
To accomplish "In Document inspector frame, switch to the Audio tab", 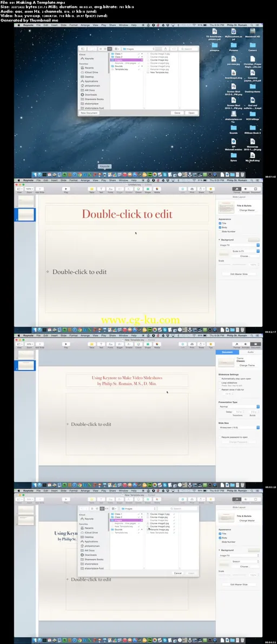I will coord(250,352).
